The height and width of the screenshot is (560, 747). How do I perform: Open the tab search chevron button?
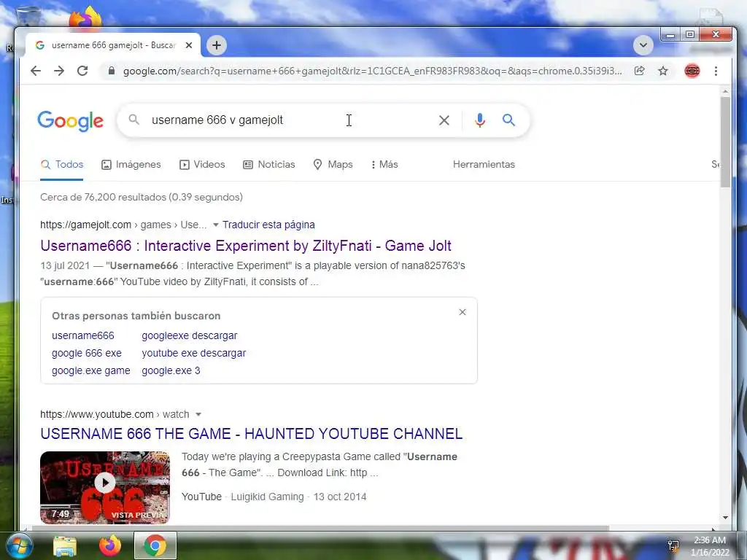tap(643, 45)
